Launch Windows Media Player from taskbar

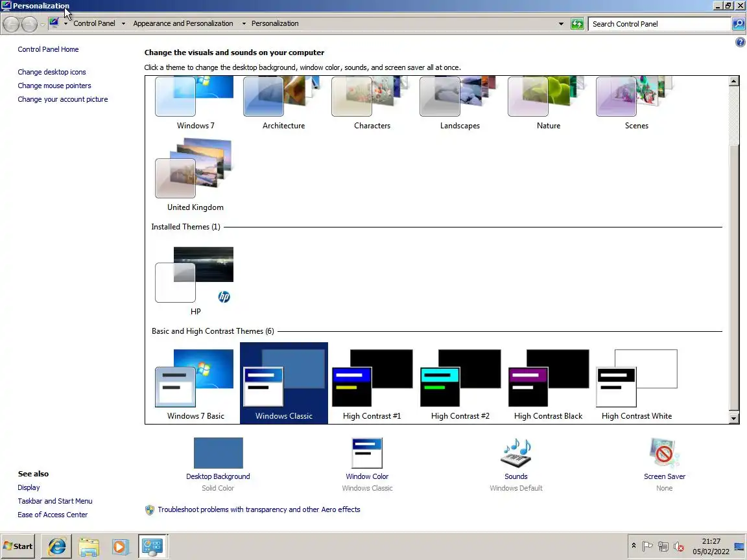120,546
